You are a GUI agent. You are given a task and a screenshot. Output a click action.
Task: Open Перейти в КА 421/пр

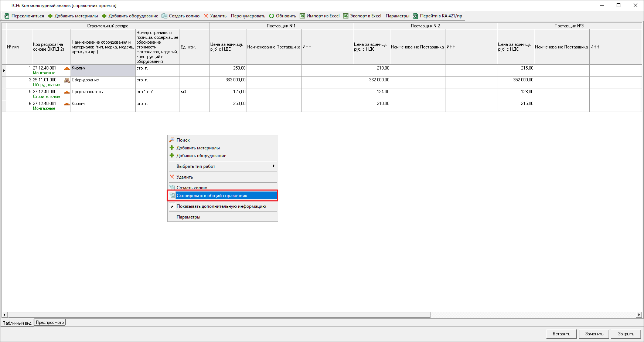click(x=437, y=16)
